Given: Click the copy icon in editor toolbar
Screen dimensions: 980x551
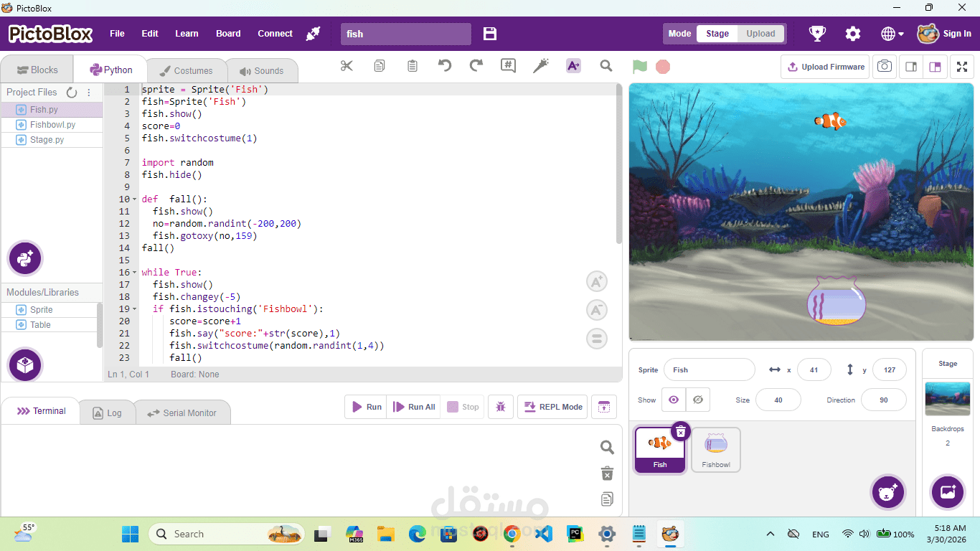Looking at the screenshot, I should pyautogui.click(x=380, y=66).
